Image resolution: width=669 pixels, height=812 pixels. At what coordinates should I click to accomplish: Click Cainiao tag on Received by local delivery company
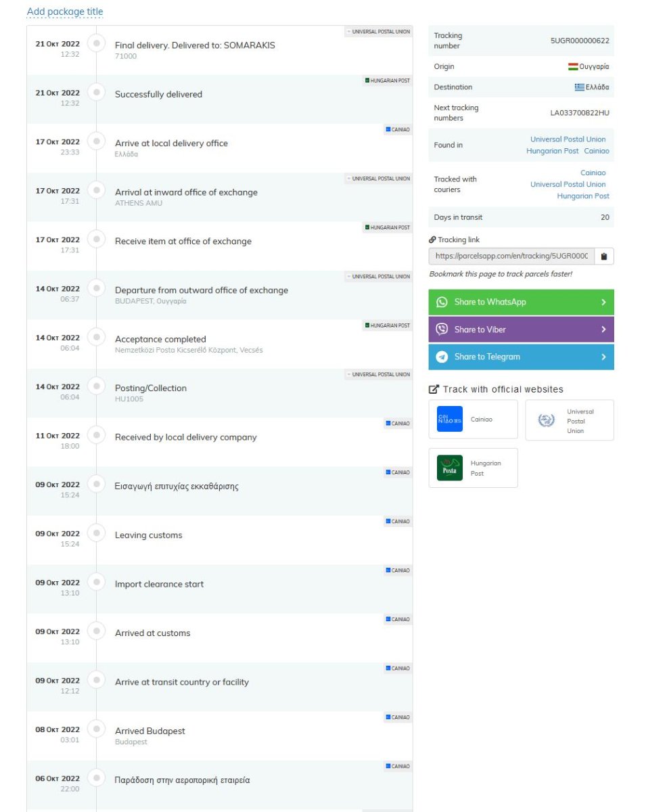(x=398, y=424)
